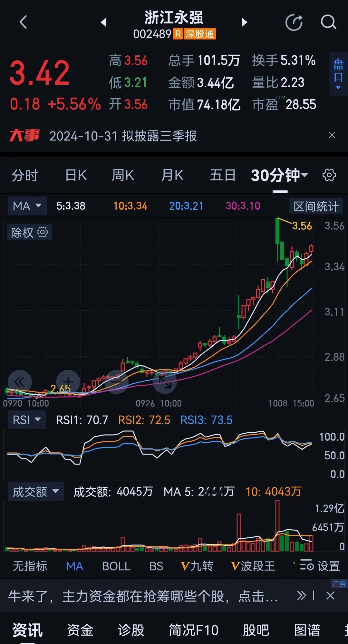
Task: Switch to 股吧 forum tab
Action: point(256,630)
